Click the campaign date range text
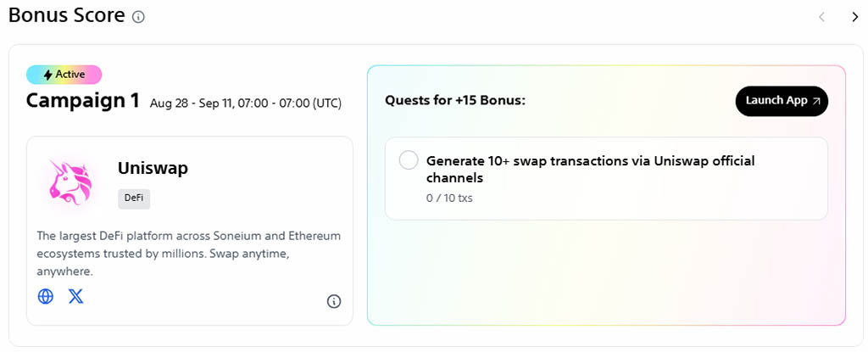 point(246,103)
